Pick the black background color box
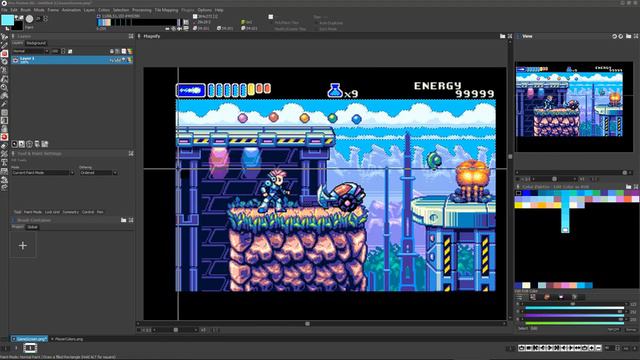 [18, 26]
